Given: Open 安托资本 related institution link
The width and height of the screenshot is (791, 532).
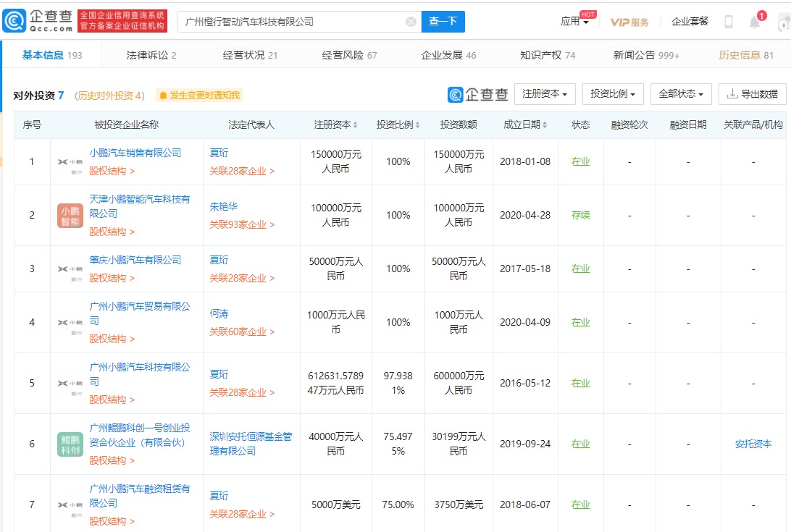Looking at the screenshot, I should coord(753,444).
